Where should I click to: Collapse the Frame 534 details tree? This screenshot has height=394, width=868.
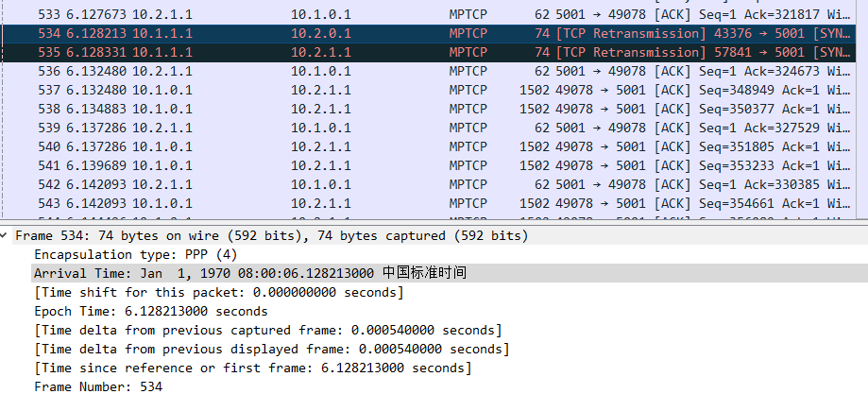(x=5, y=236)
